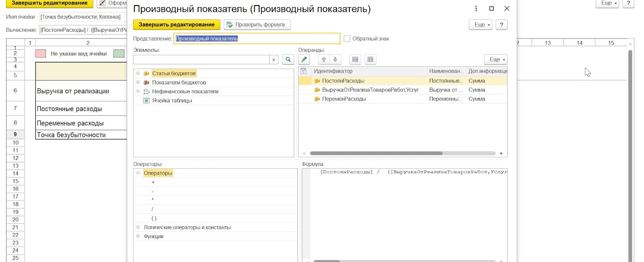Click the Представление input field
This screenshot has height=262, width=644.
point(257,39)
